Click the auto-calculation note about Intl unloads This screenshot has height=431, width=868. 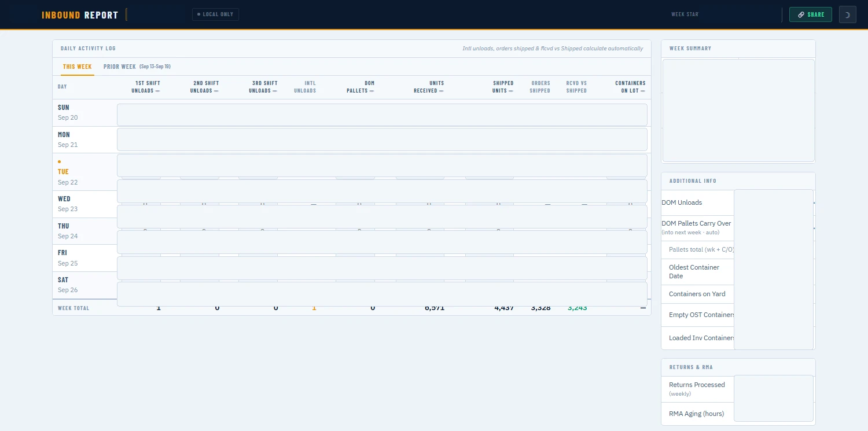tap(553, 49)
